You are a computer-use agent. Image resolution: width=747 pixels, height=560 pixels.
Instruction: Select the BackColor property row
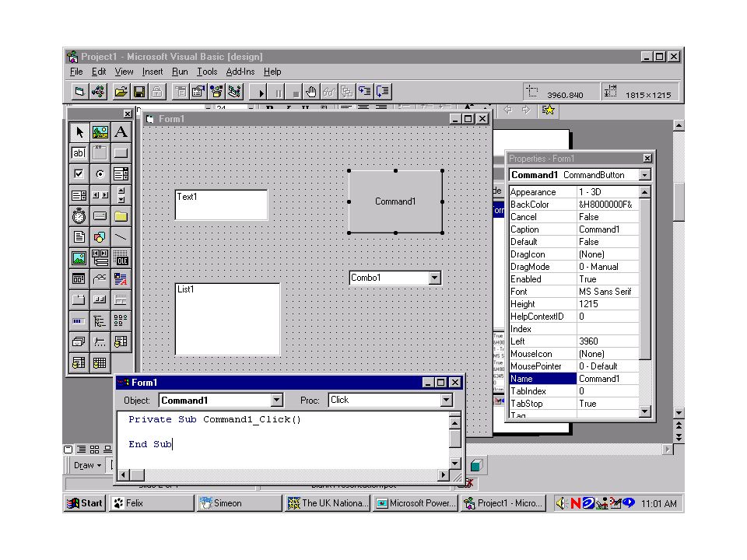coord(573,205)
